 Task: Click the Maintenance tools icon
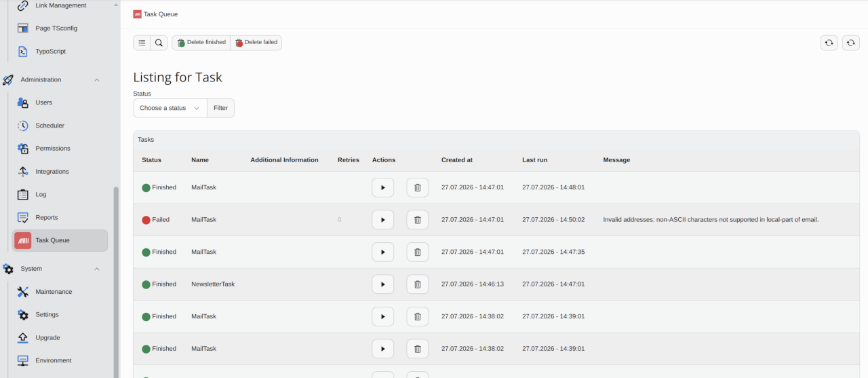(23, 292)
